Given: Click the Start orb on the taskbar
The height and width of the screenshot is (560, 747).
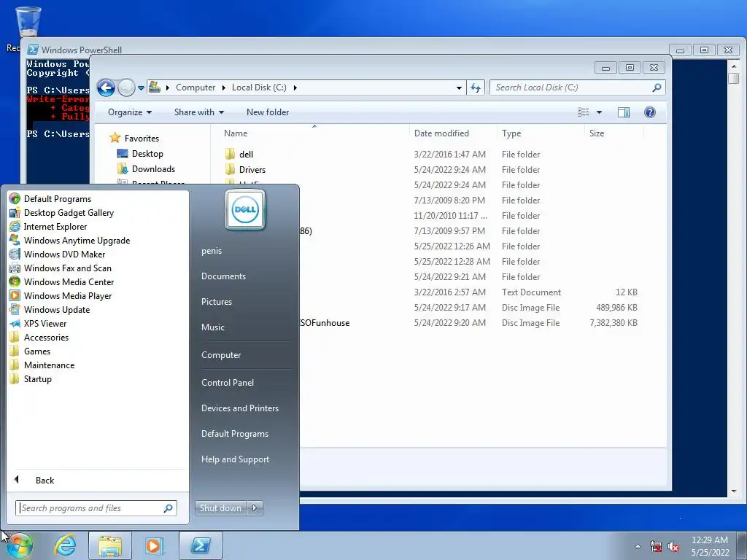Looking at the screenshot, I should (x=19, y=545).
